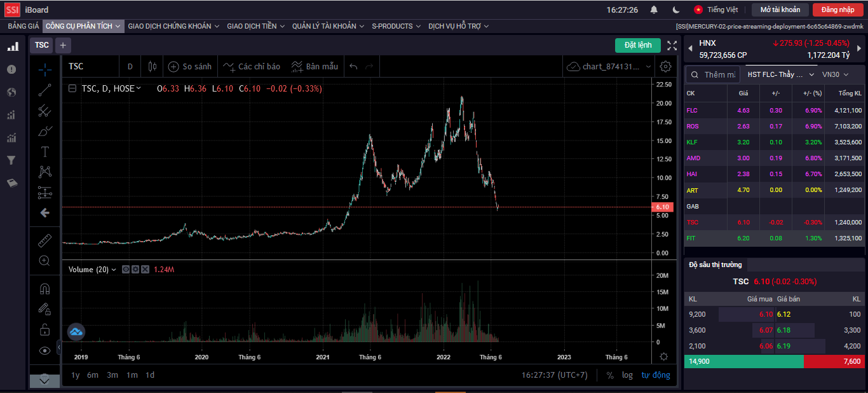
Task: Select the Text annotation tool
Action: pos(44,151)
